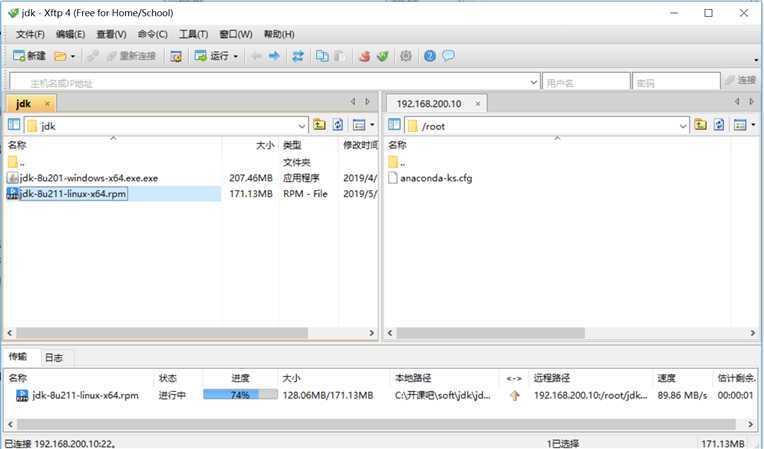
Task: Switch to the 传输 transfers tab
Action: 18,357
